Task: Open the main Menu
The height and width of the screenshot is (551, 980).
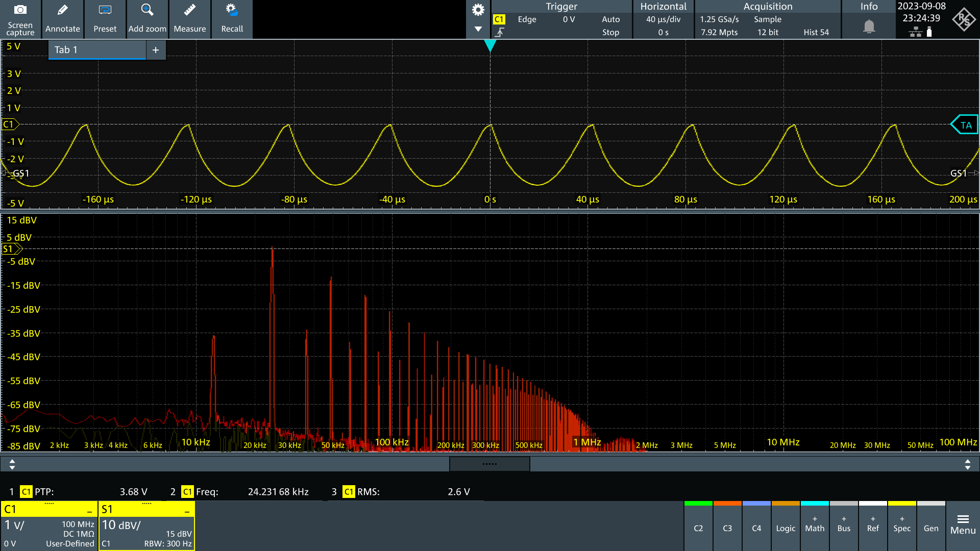Action: coord(963,526)
